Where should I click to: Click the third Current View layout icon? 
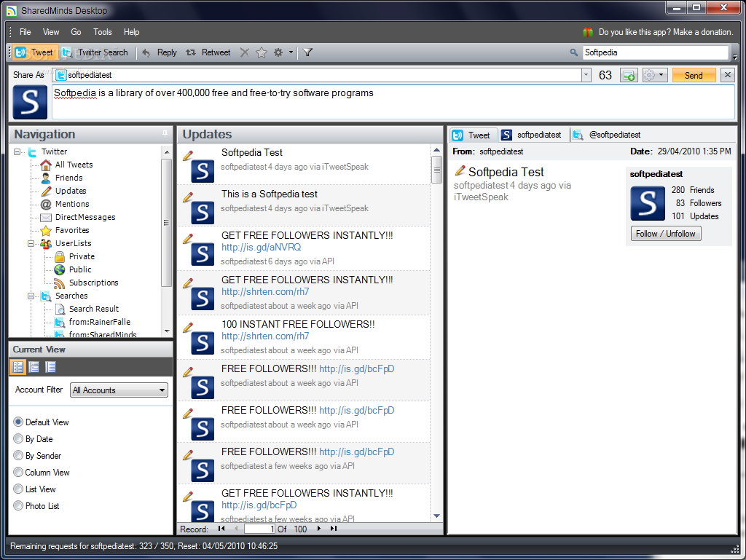tap(50, 366)
